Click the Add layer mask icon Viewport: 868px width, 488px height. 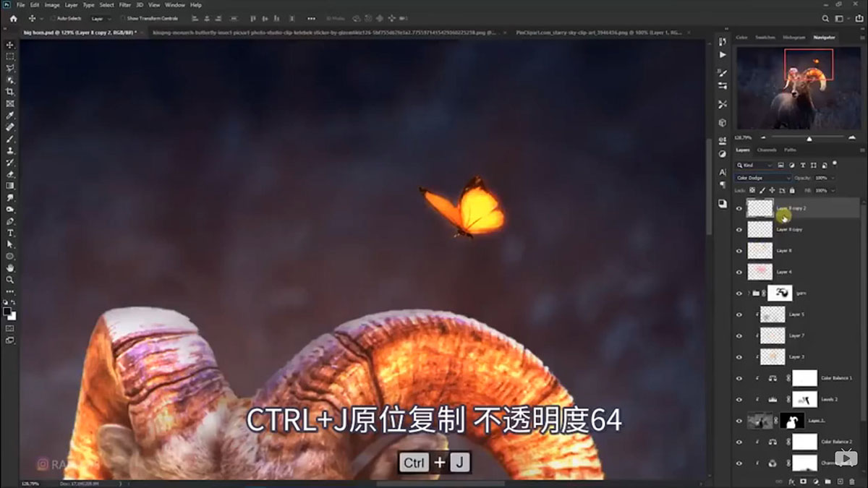pos(803,481)
